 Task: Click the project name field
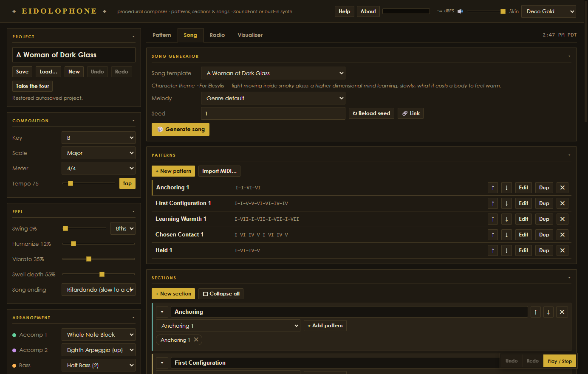pos(74,55)
